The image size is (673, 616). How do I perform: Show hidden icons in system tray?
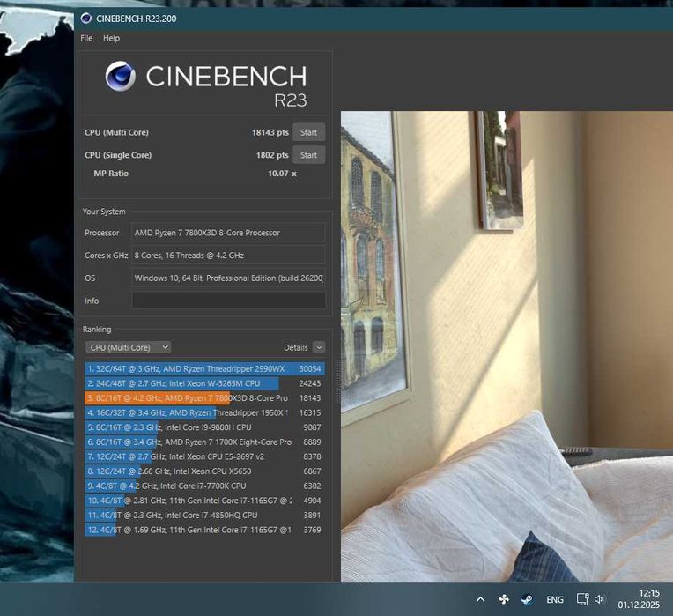[481, 599]
